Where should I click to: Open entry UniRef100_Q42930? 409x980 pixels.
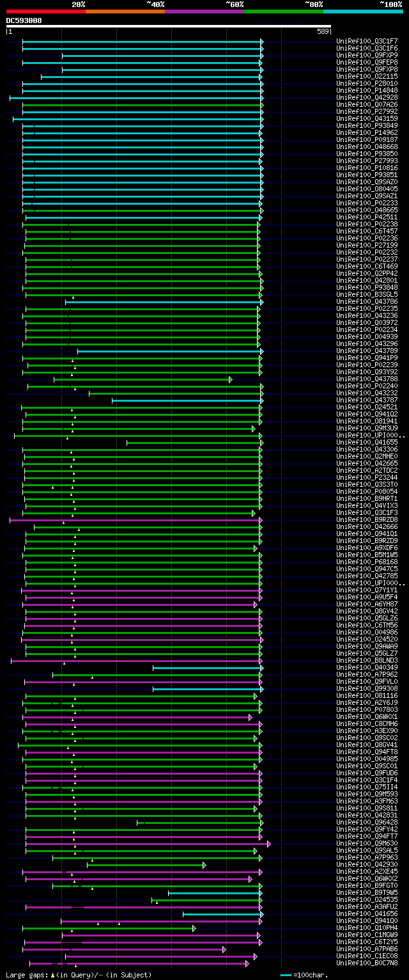[367, 864]
